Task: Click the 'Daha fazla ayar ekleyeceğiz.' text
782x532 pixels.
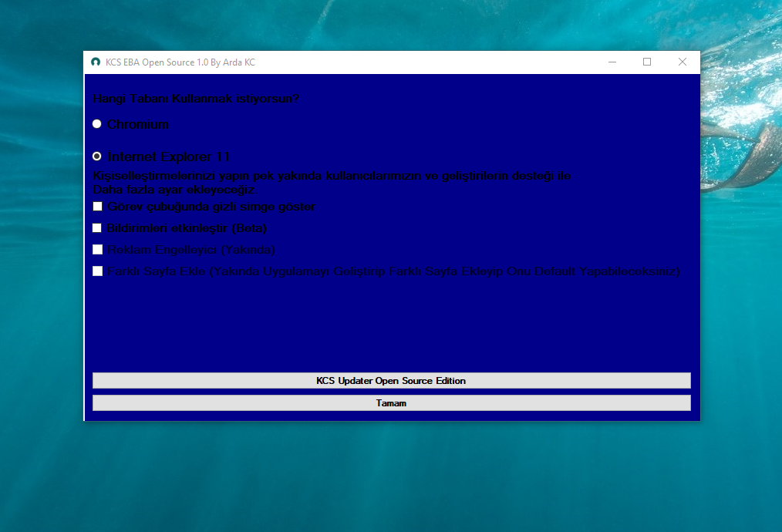Action: (x=174, y=190)
